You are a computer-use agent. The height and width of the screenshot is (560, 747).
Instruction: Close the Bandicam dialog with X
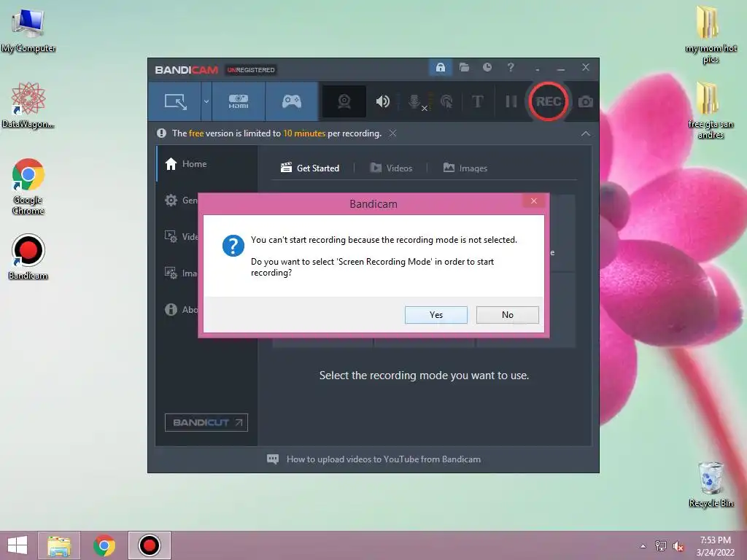coord(533,201)
